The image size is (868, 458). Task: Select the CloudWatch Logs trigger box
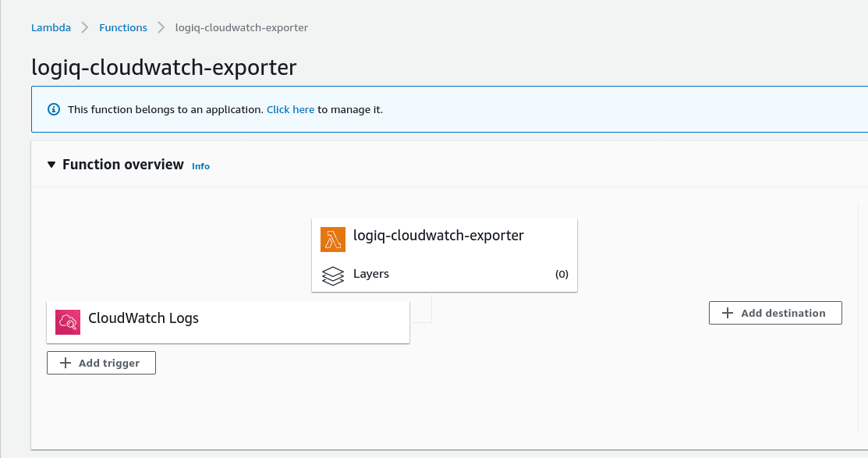tap(228, 322)
